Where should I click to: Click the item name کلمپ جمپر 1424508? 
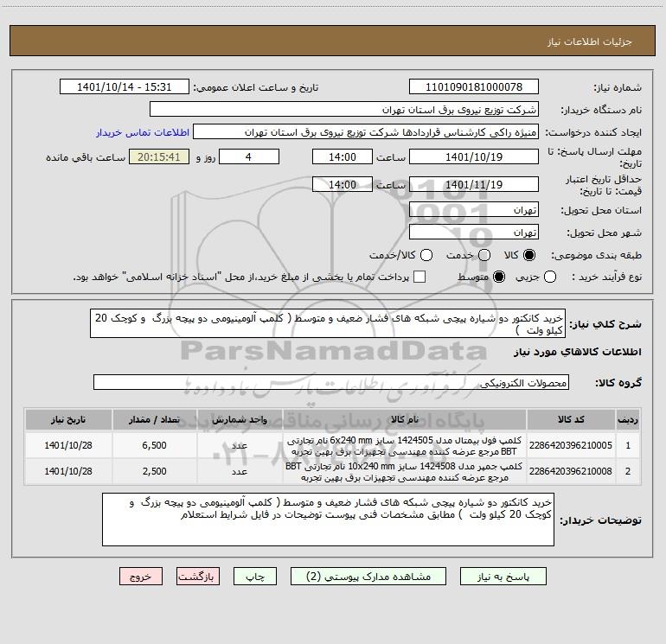(405, 472)
